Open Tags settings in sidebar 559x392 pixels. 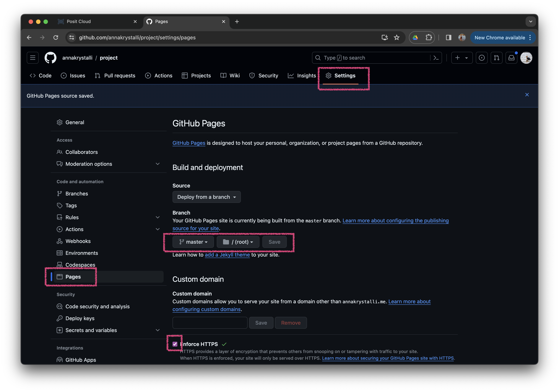click(108, 206)
